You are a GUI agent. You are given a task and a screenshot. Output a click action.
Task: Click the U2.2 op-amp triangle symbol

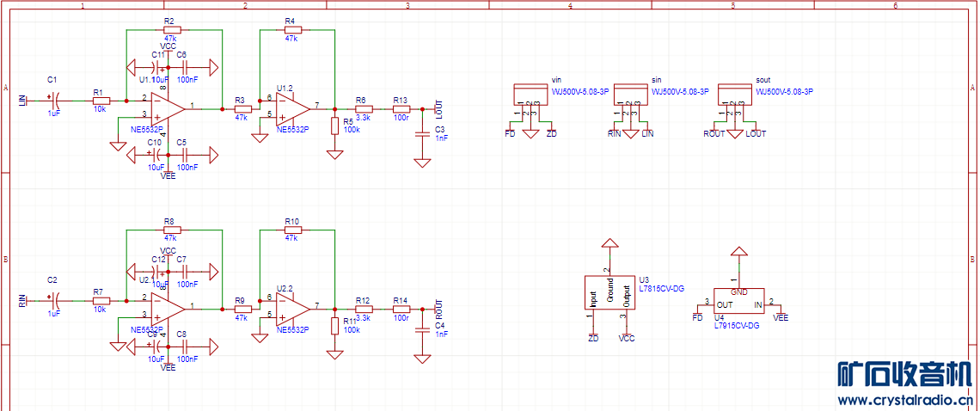click(293, 306)
